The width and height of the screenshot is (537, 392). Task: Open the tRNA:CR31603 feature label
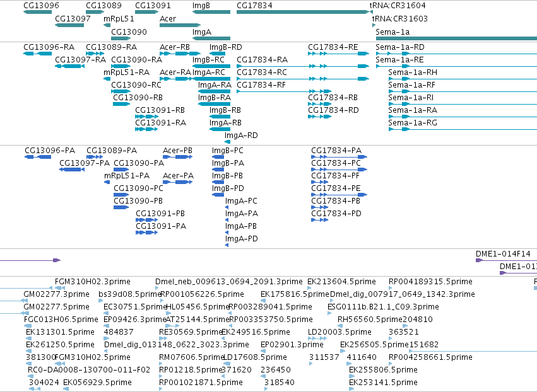[x=399, y=18]
